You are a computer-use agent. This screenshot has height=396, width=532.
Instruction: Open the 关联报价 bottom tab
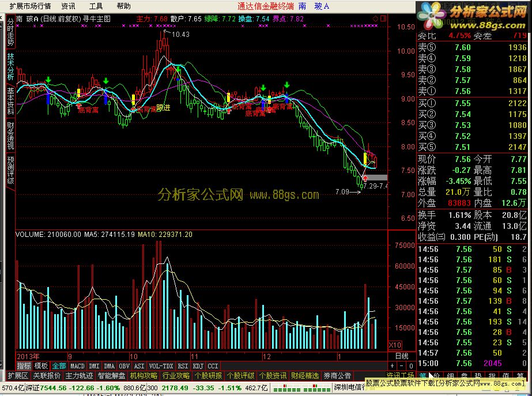click(47, 376)
